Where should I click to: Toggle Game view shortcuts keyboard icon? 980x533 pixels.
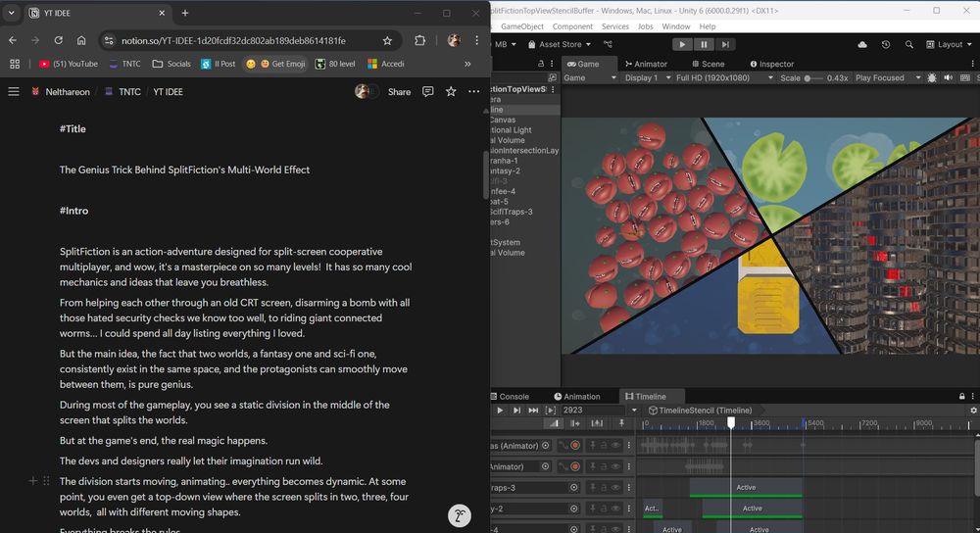point(965,77)
